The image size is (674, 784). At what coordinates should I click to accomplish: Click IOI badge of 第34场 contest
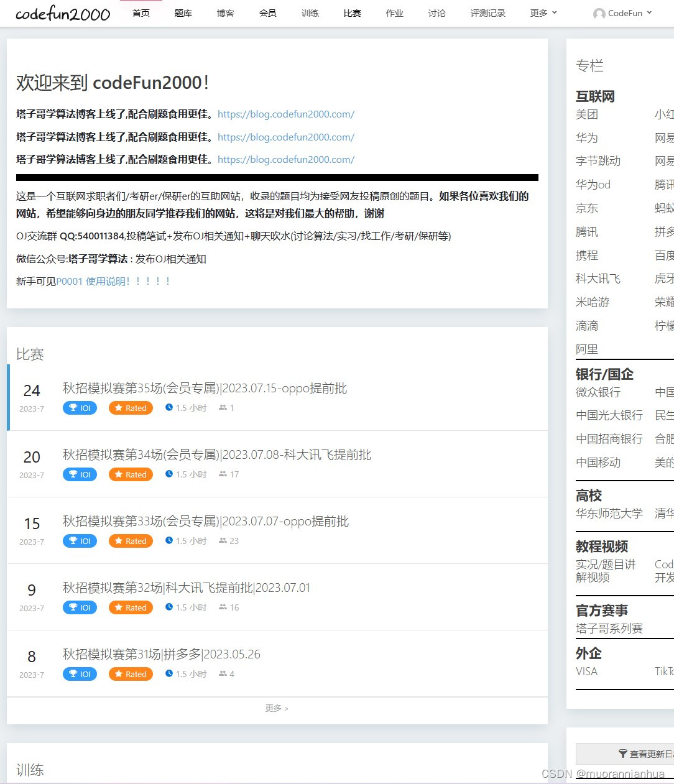80,474
